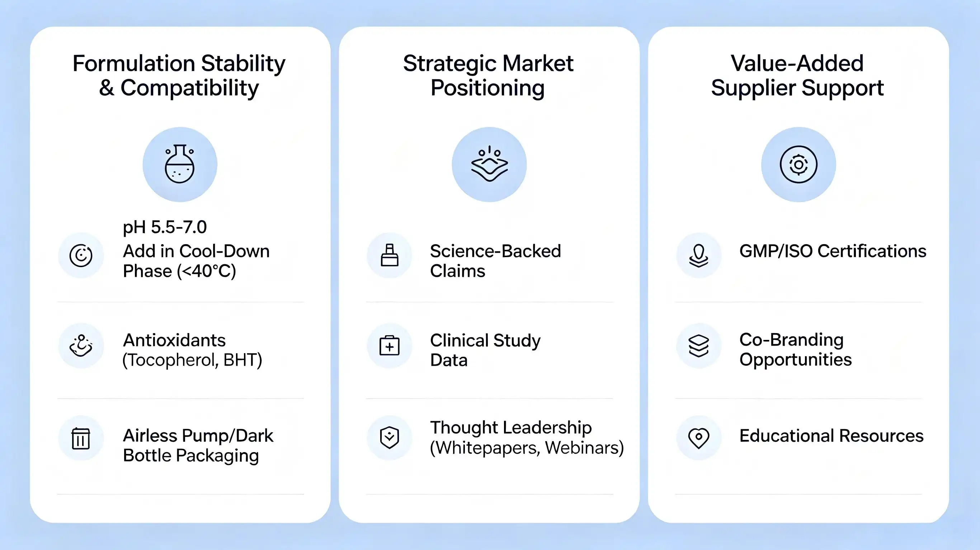Select the Co-Branding Opportunities text
This screenshot has width=980, height=550.
point(796,350)
